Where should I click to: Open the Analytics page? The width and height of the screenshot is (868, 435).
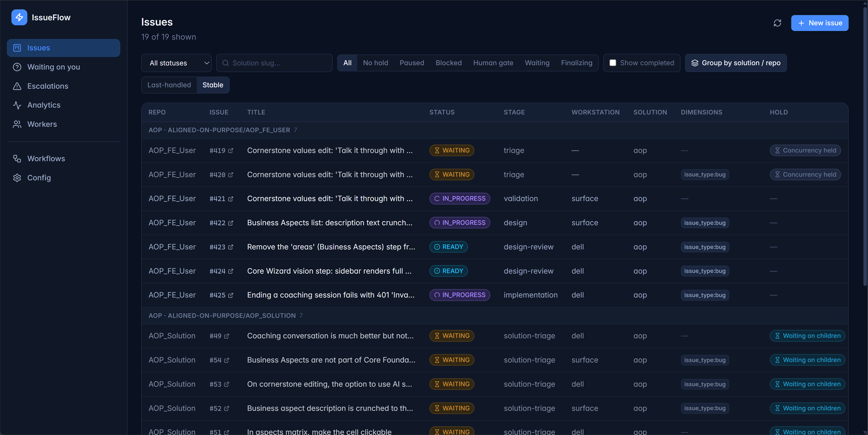(63, 105)
